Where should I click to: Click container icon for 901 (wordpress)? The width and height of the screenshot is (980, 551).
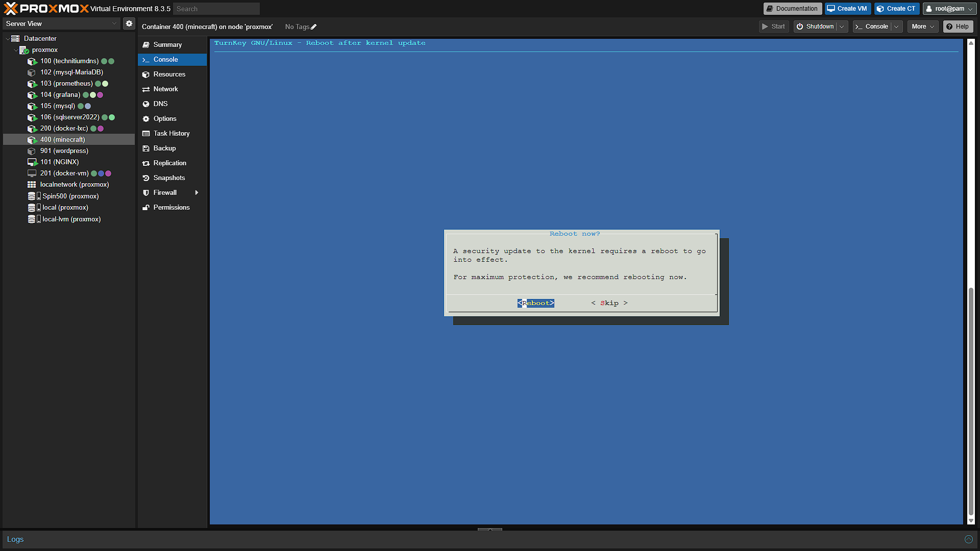tap(32, 151)
